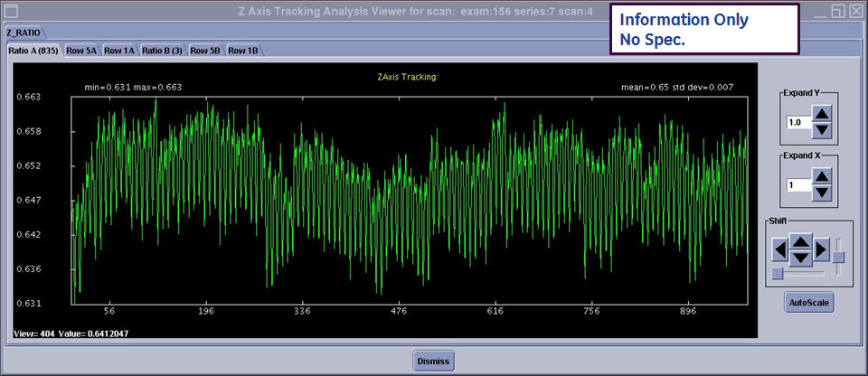The width and height of the screenshot is (868, 376).
Task: Click the Expand Y up arrow
Action: [821, 114]
